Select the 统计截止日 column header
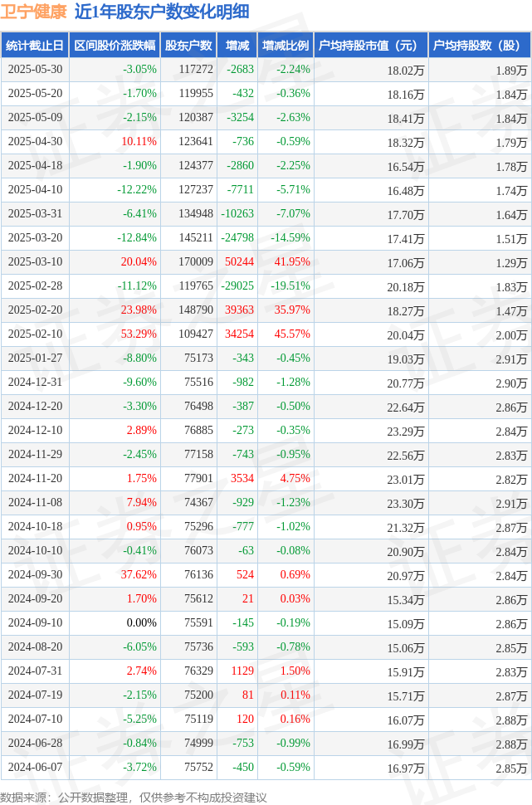Viewport: 532px width, 805px height. (x=35, y=46)
